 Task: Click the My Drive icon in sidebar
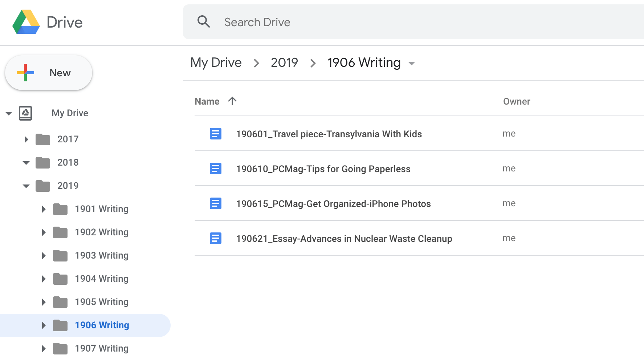[25, 113]
